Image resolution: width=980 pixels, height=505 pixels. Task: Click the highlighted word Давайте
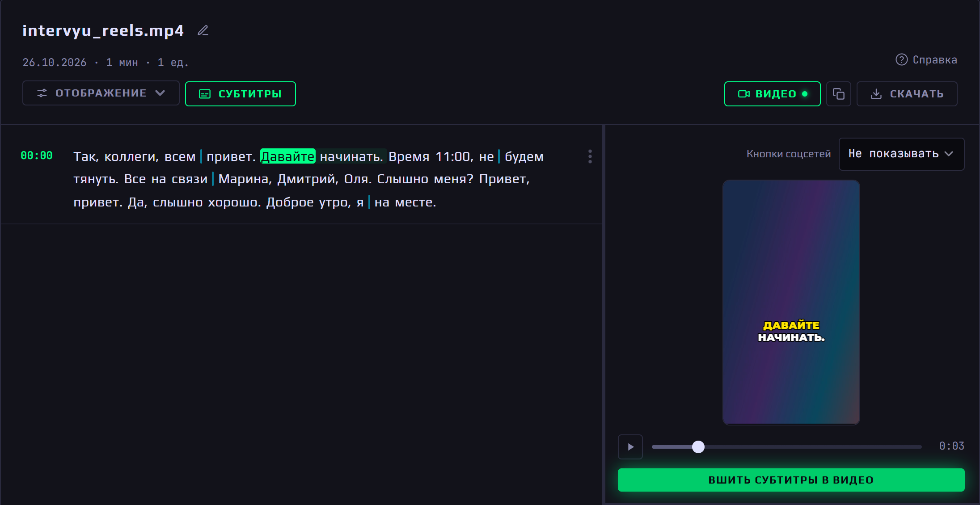click(288, 156)
